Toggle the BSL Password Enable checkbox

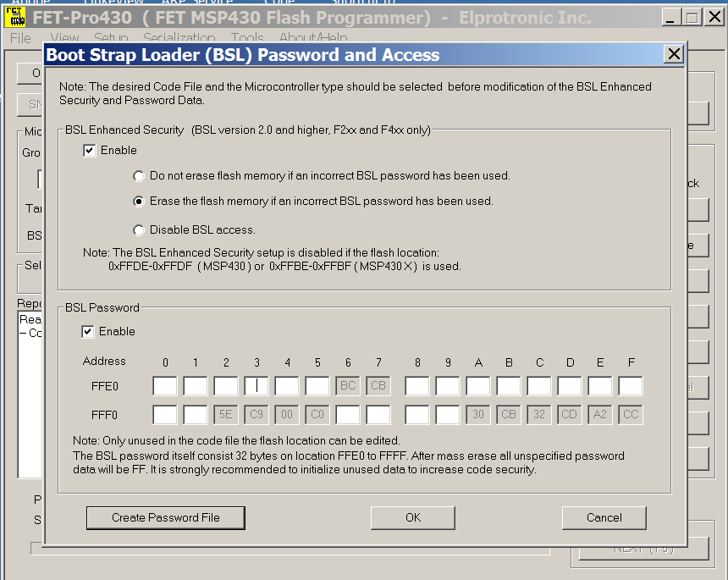pyautogui.click(x=88, y=332)
